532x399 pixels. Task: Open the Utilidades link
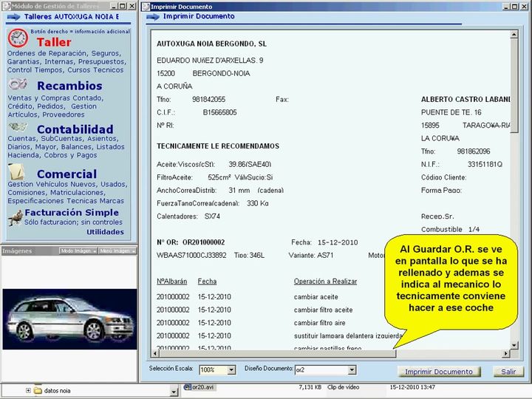(x=105, y=232)
